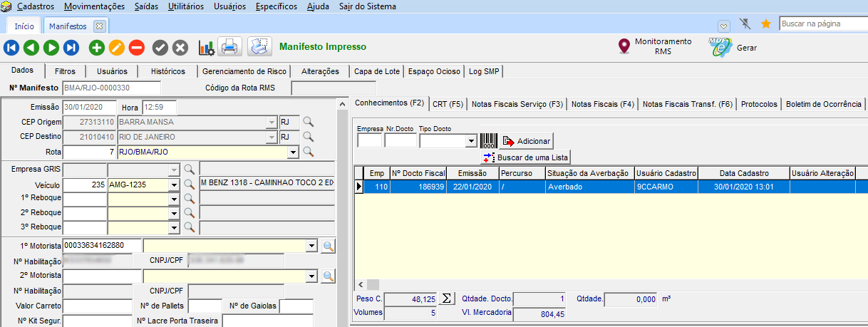
Task: Delete manifest with red minus icon
Action: [x=137, y=48]
